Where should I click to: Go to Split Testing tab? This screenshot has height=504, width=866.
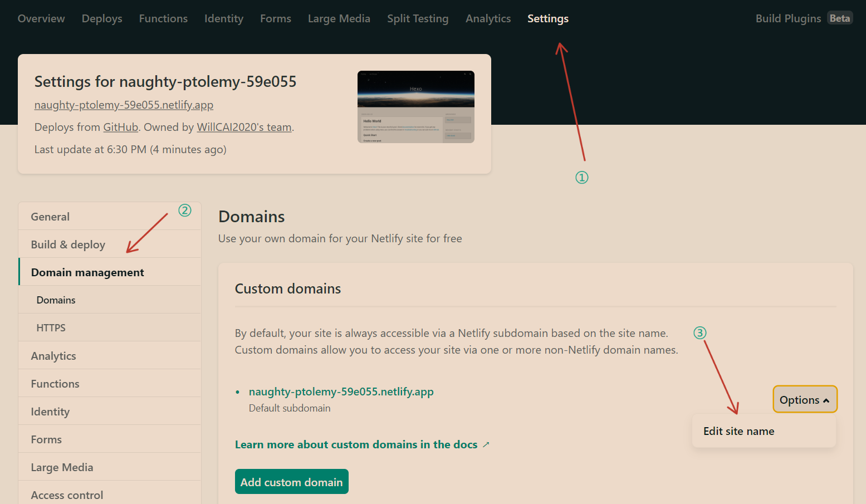tap(418, 18)
